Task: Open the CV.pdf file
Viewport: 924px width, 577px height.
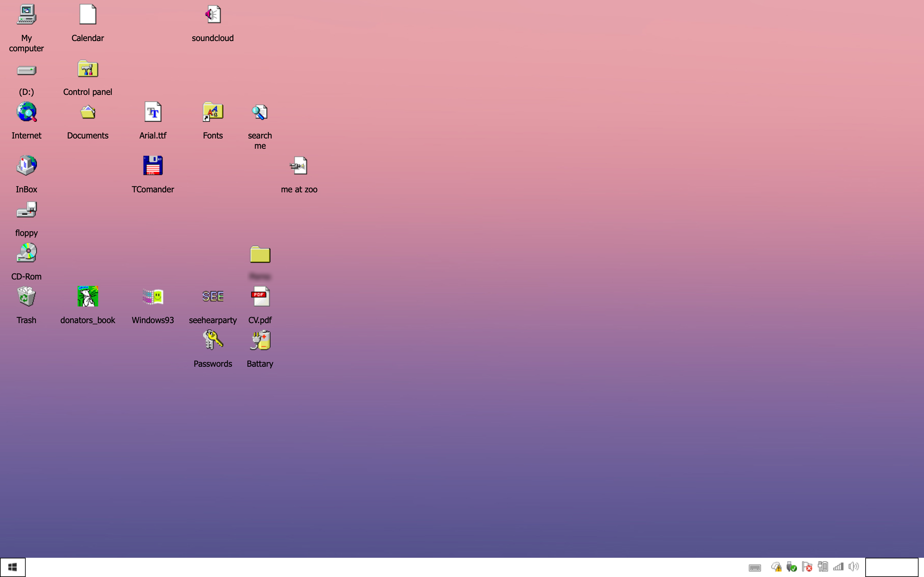Action: (260, 297)
